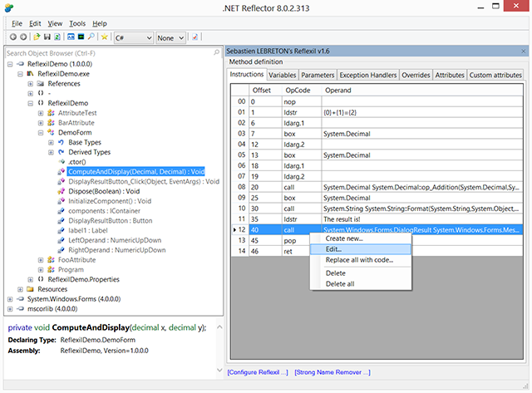The height and width of the screenshot is (393, 532).
Task: Choose Replace all with code... option
Action: [x=361, y=260]
